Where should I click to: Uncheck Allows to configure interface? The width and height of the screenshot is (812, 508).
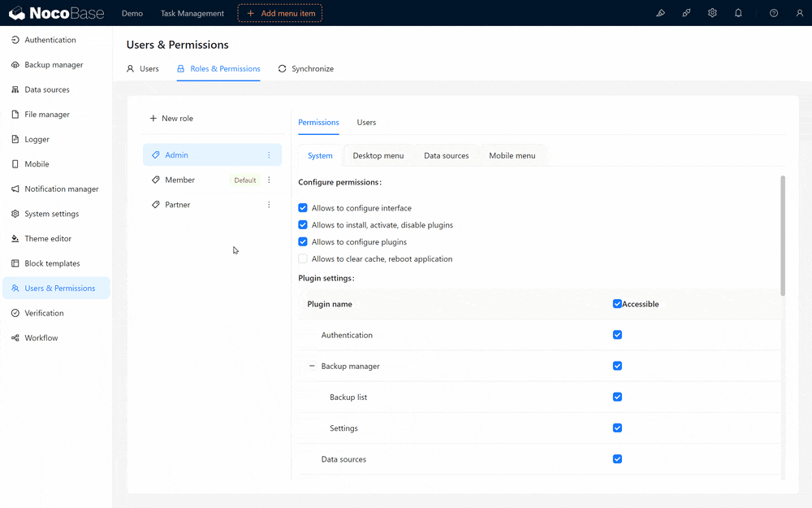303,208
